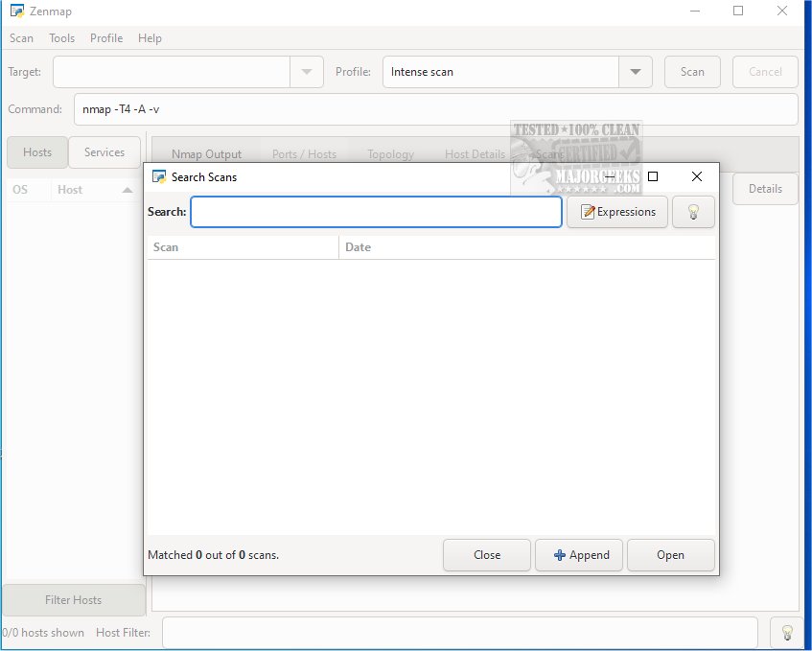Switch to the Host Details tab
812x651 pixels.
[x=475, y=154]
